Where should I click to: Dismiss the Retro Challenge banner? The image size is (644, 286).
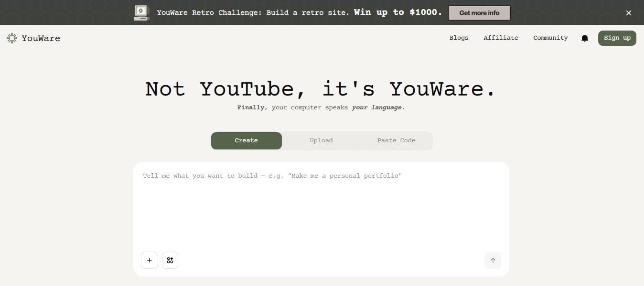pyautogui.click(x=629, y=13)
